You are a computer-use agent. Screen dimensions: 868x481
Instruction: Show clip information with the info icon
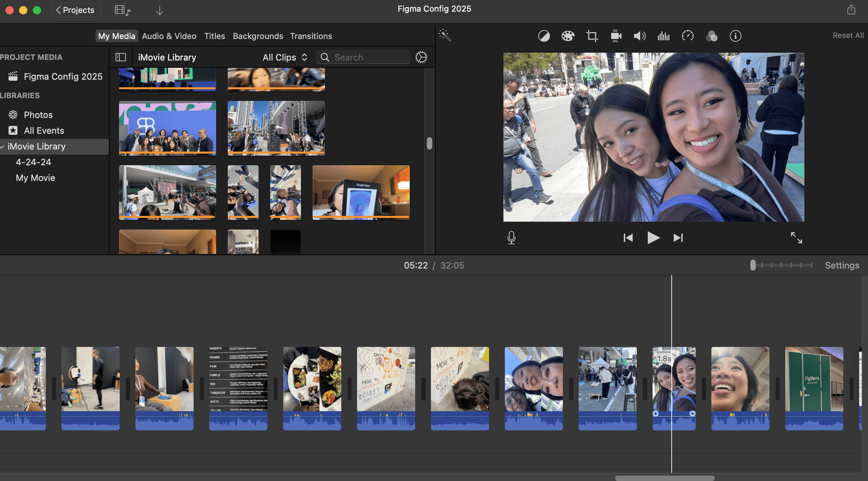click(735, 36)
